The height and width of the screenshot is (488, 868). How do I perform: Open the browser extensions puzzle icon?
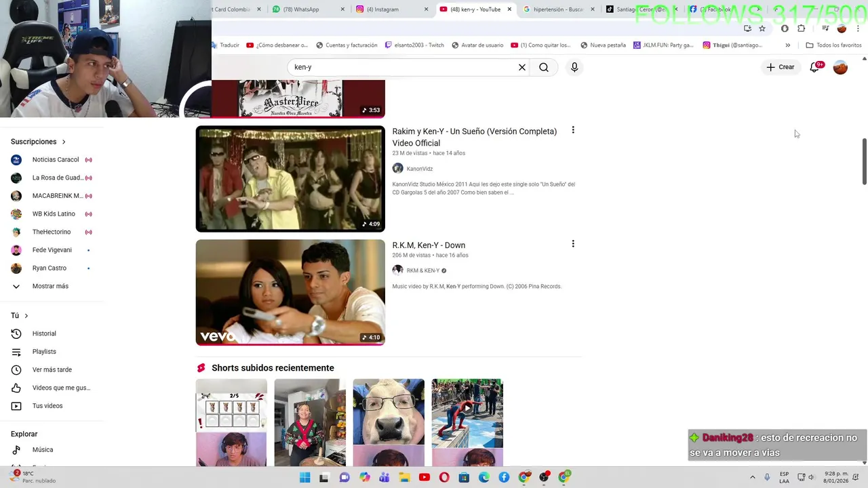(802, 28)
